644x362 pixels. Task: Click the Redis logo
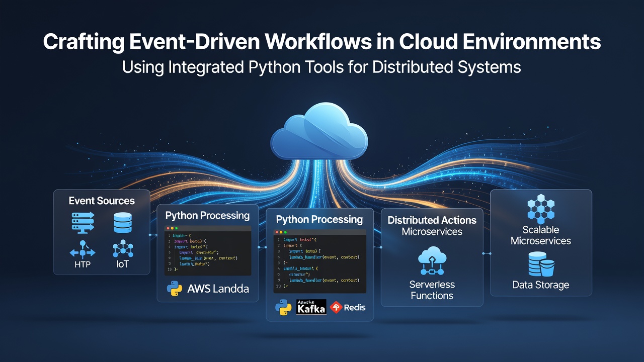pyautogui.click(x=348, y=307)
